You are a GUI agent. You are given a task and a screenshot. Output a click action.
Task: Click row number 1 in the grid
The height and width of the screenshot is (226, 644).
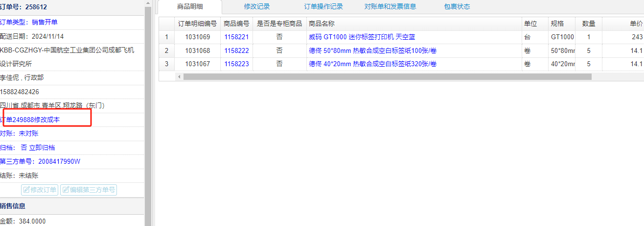click(x=166, y=37)
